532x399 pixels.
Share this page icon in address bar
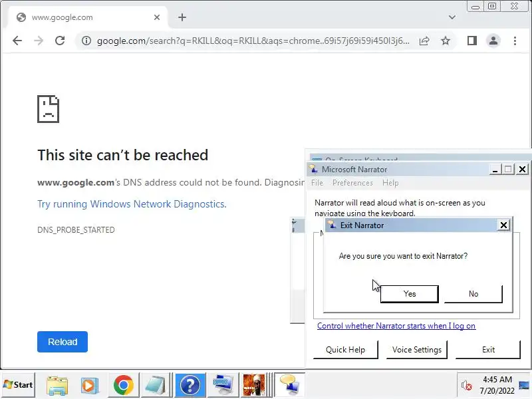tap(424, 41)
